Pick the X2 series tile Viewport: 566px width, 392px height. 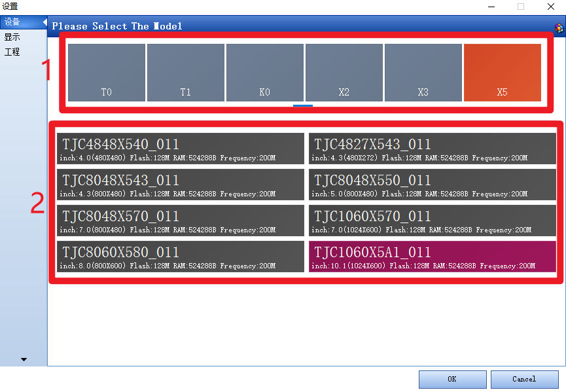coord(344,73)
